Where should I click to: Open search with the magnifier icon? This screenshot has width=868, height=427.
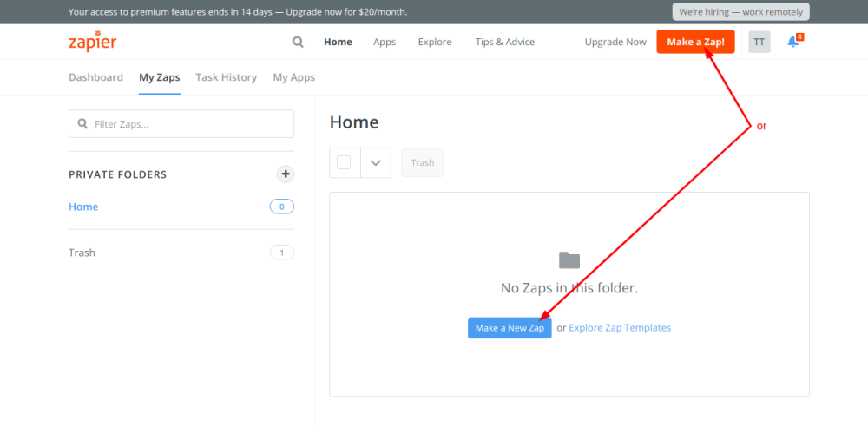299,42
